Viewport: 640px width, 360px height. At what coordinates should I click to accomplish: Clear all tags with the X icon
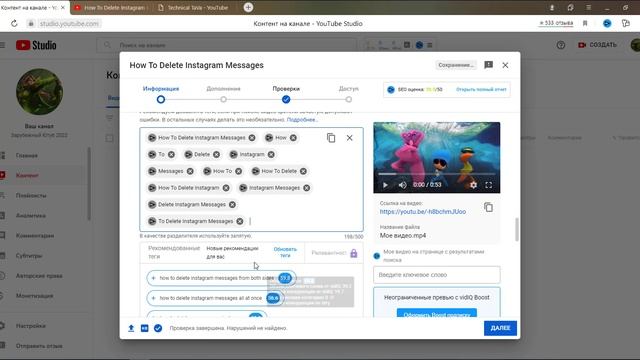point(349,138)
